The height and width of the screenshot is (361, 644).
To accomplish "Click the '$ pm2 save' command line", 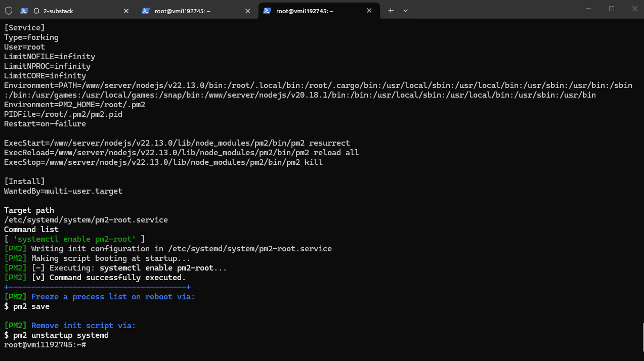I will tap(27, 306).
